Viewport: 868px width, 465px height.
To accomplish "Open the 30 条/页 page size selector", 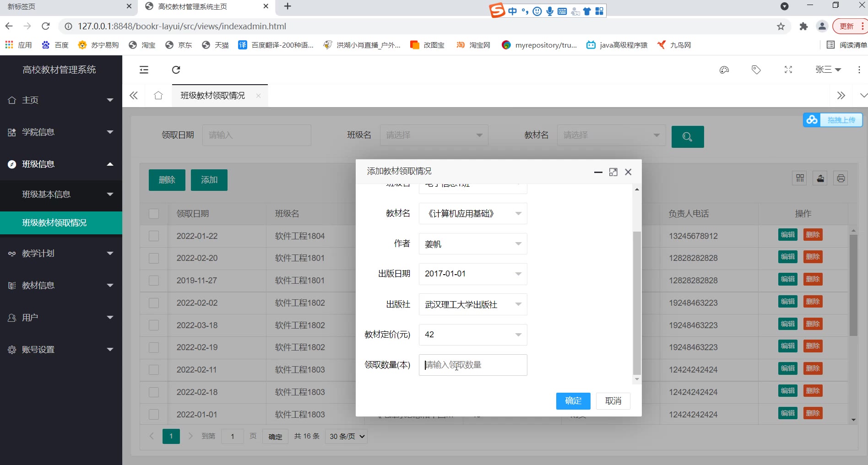I will [347, 436].
